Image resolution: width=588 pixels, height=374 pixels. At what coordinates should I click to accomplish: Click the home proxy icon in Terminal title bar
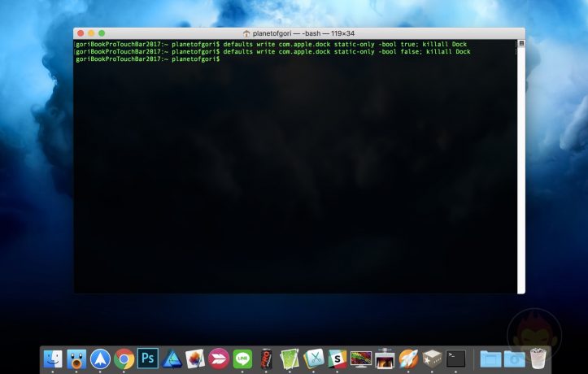[246, 33]
